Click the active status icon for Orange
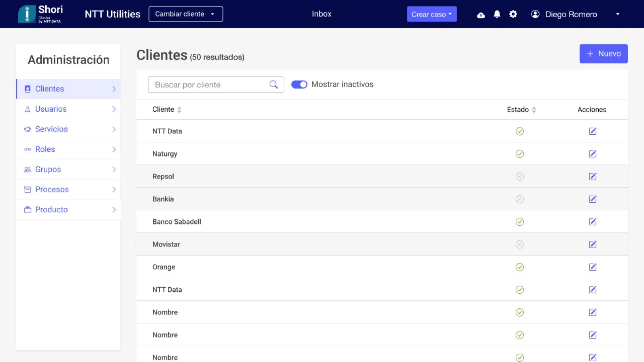Screen dimensions: 644x362 coord(519,267)
